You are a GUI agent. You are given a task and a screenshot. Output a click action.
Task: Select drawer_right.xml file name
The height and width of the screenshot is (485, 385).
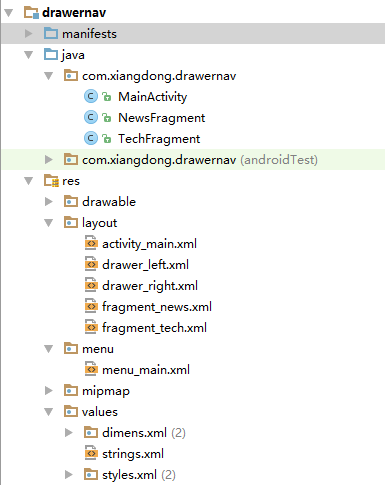coord(150,286)
